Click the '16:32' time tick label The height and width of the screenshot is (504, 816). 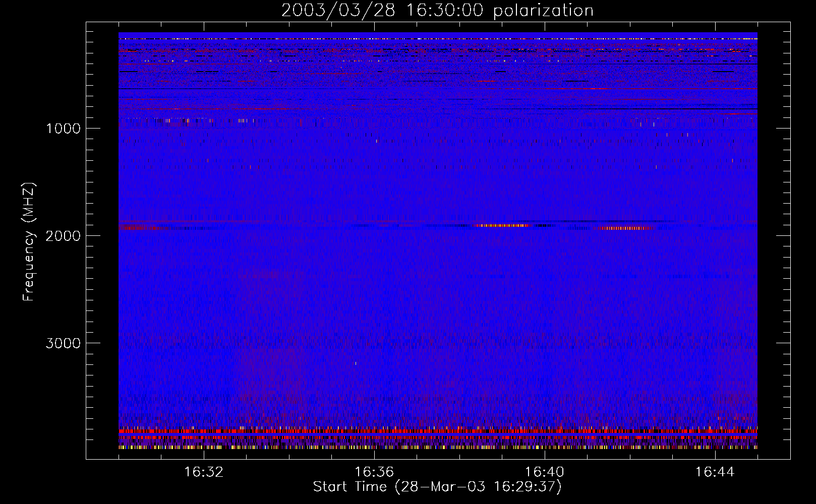[204, 472]
